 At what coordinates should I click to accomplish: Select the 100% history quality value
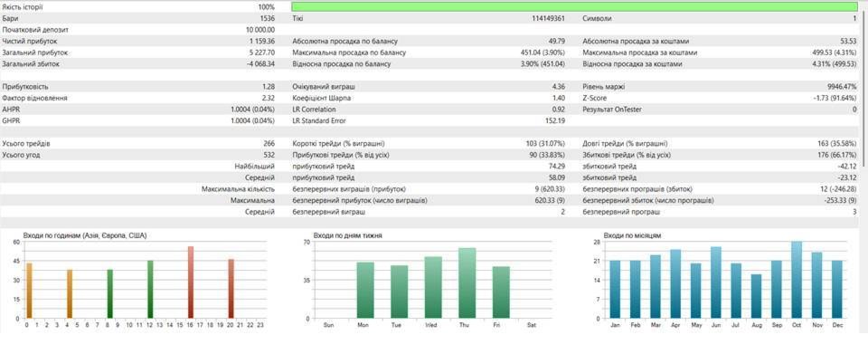266,7
